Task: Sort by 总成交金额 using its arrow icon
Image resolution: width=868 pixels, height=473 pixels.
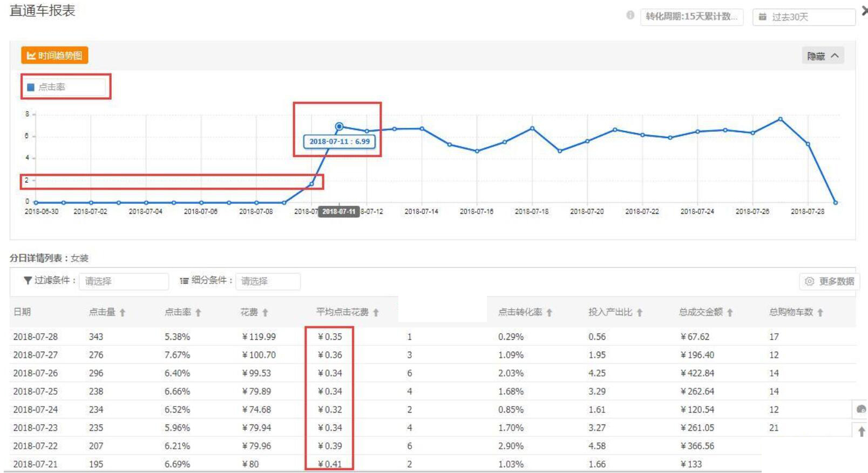Action: (729, 313)
